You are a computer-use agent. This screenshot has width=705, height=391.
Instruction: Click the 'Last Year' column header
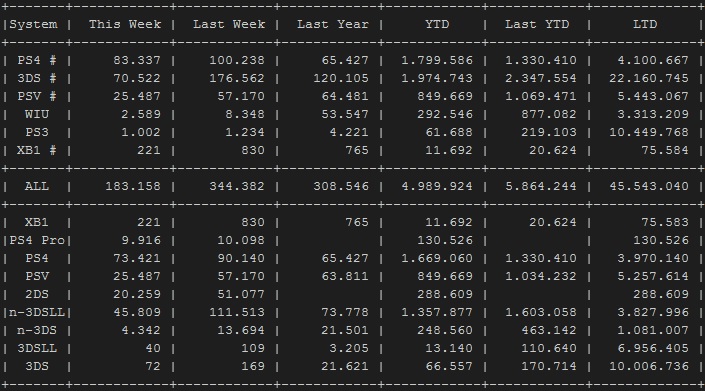(x=333, y=24)
